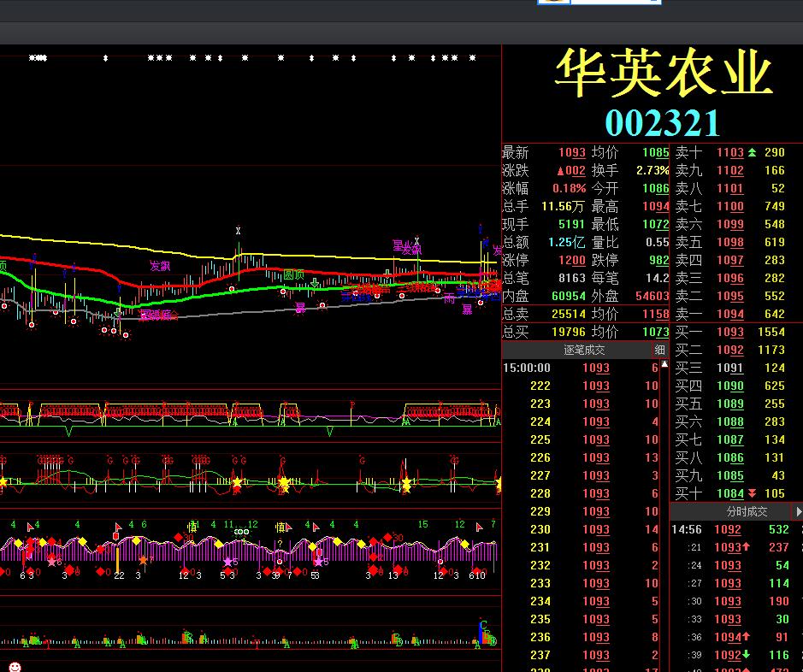Select the 卖四 ask price 1097
The image size is (803, 672).
point(729,260)
